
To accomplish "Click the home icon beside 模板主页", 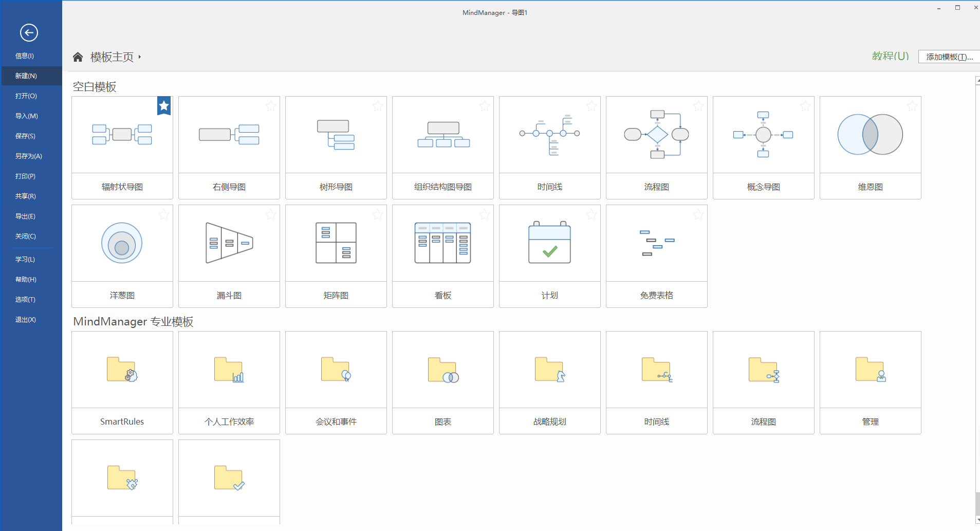I will [x=78, y=57].
